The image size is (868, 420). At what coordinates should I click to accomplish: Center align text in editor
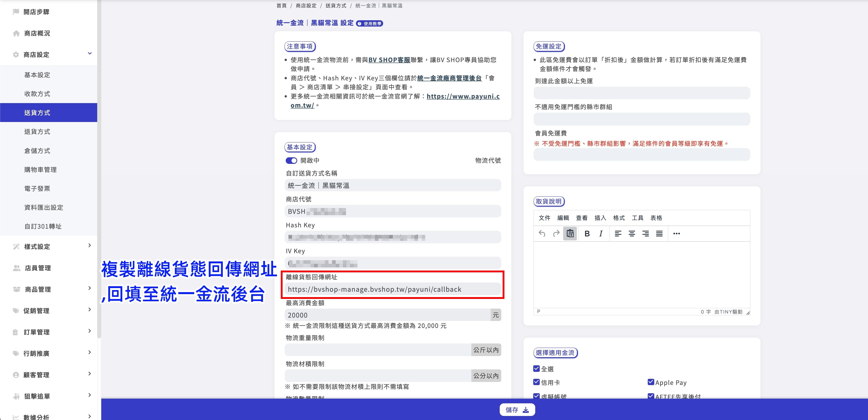click(x=632, y=234)
